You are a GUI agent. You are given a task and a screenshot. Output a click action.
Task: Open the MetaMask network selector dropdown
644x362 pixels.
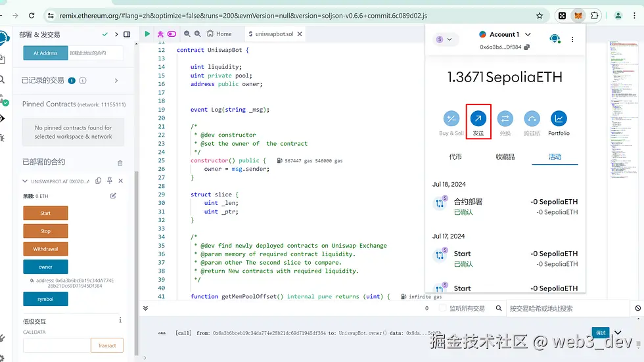(x=444, y=39)
